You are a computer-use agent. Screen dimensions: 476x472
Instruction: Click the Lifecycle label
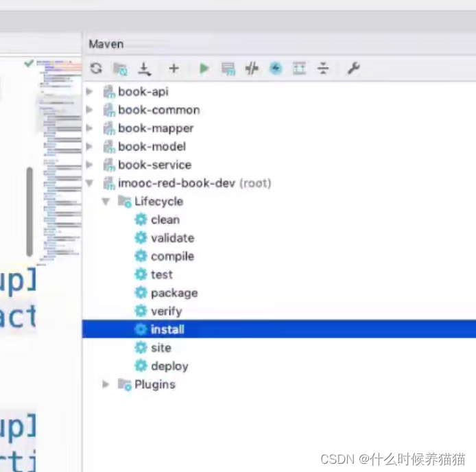tap(158, 202)
